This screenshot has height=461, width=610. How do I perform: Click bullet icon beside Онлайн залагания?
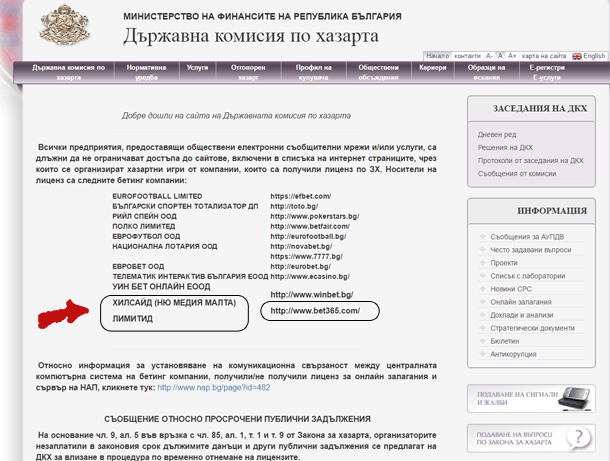[483, 301]
